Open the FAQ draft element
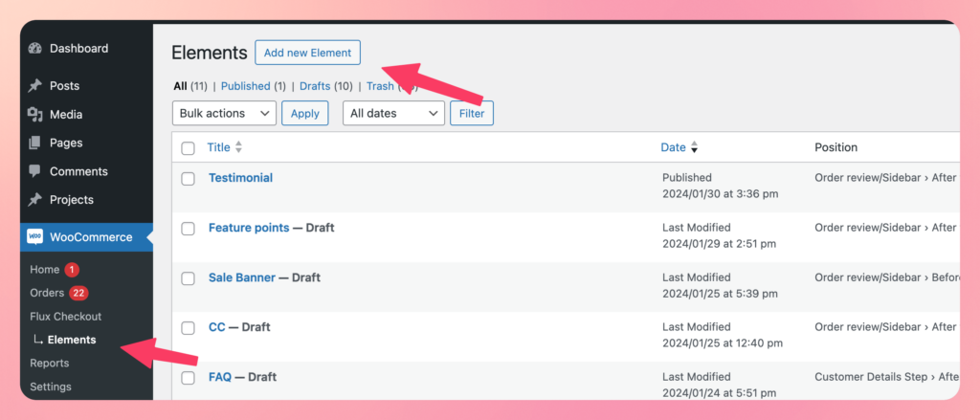980x420 pixels. click(220, 377)
